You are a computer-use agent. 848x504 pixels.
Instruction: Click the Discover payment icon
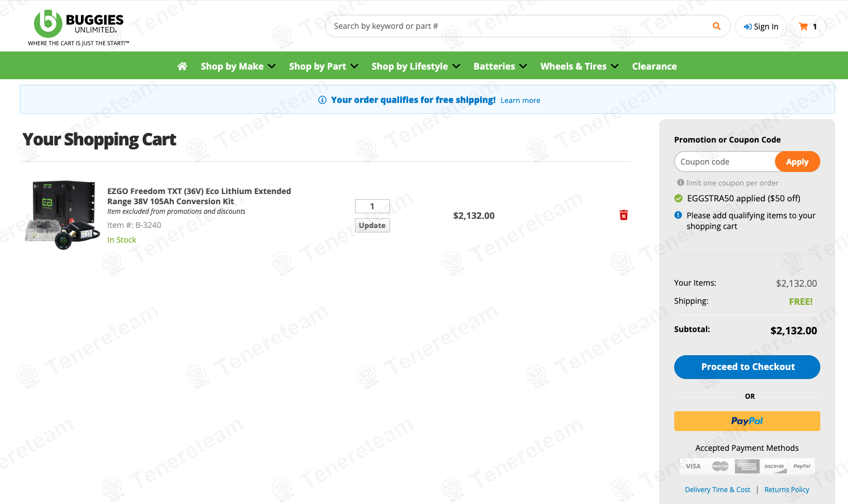[774, 466]
